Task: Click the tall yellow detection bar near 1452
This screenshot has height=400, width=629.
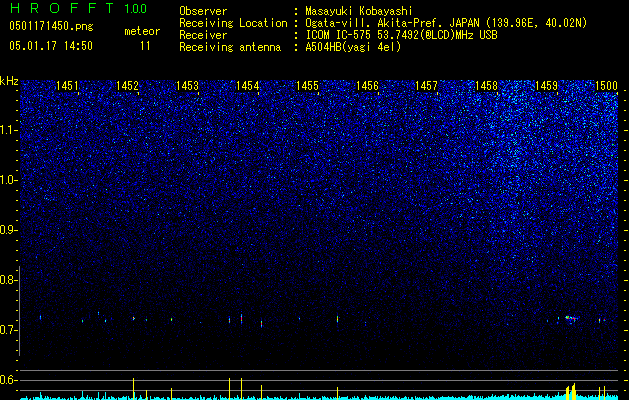Action: pos(134,388)
